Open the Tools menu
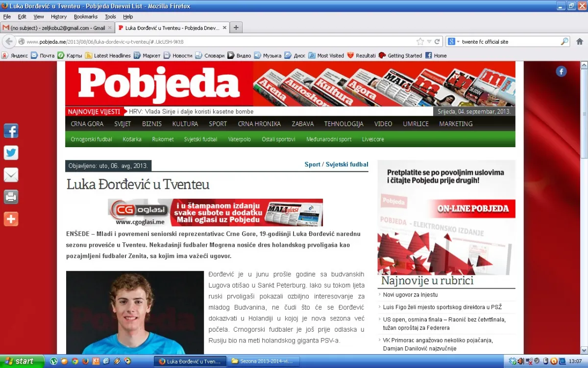 [110, 17]
